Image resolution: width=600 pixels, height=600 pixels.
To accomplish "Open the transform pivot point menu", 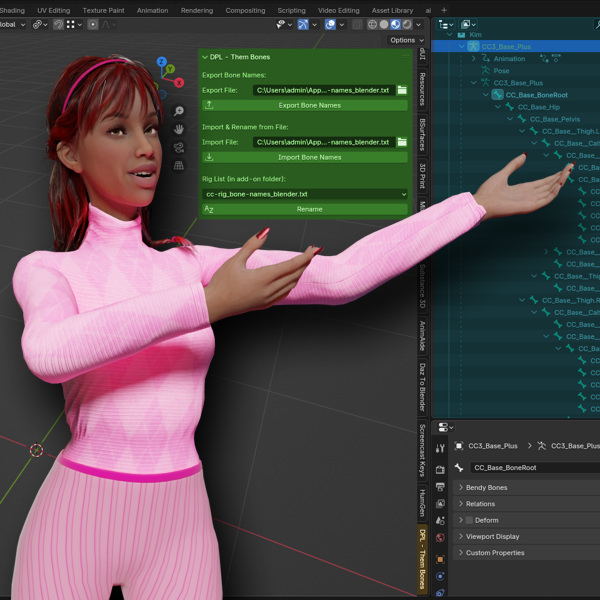I will (x=40, y=24).
